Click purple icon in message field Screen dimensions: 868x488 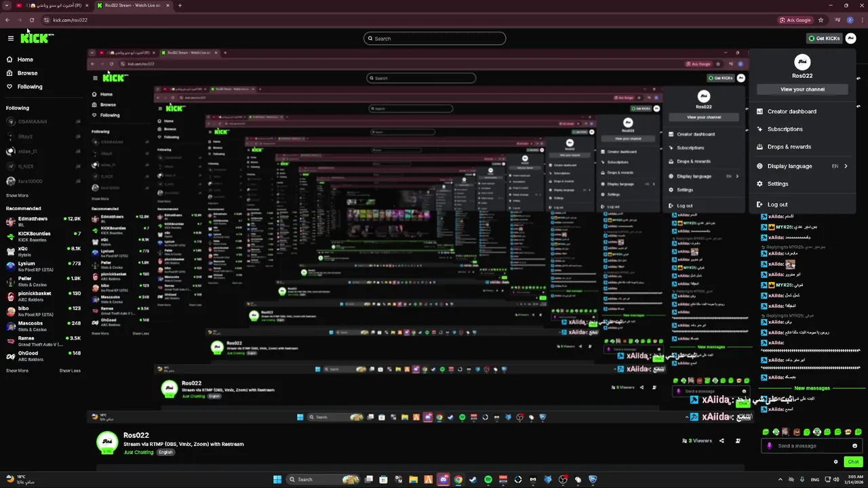tap(770, 446)
